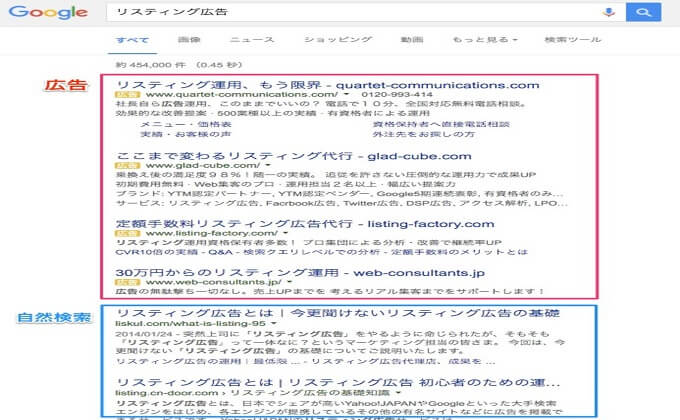Open result リスティング広告 初心者のための運…
The width and height of the screenshot is (680, 420).
tap(339, 382)
